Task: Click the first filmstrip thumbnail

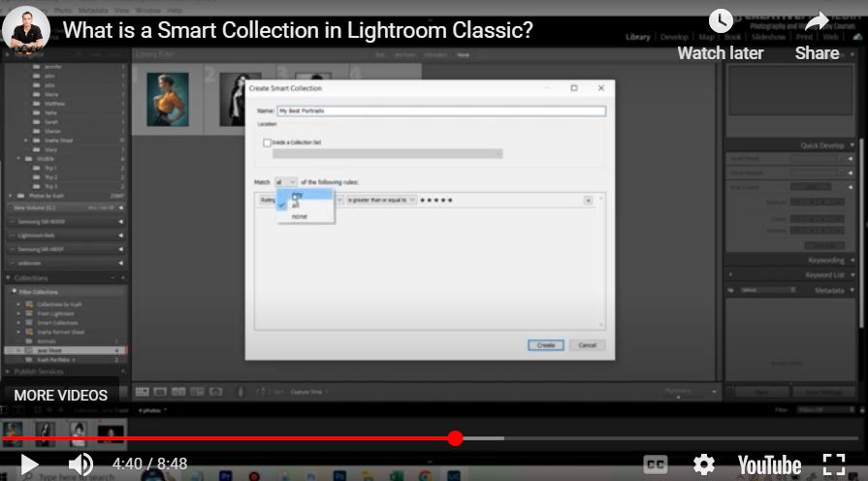Action: pyautogui.click(x=13, y=433)
